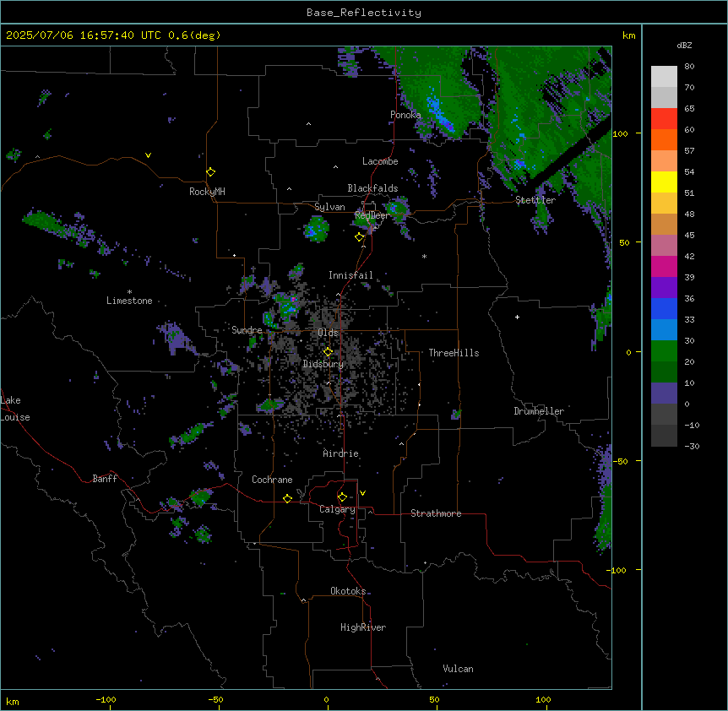
Task: Click the yellow v marker east of Calgary
Action: click(362, 493)
